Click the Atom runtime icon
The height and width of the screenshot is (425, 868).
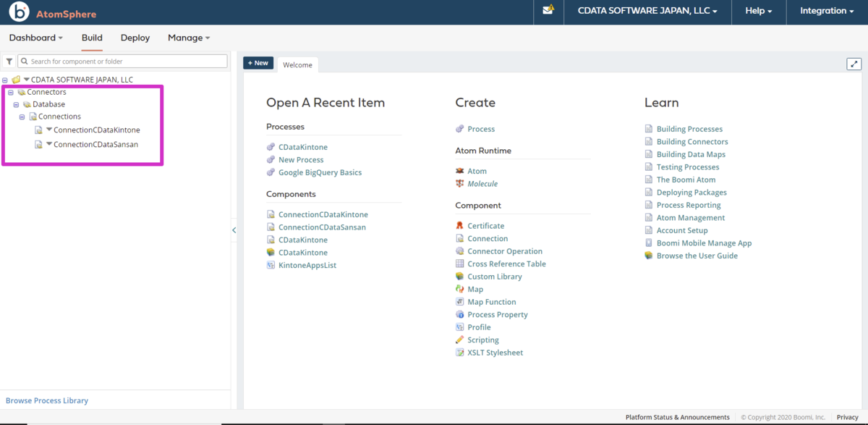click(460, 171)
